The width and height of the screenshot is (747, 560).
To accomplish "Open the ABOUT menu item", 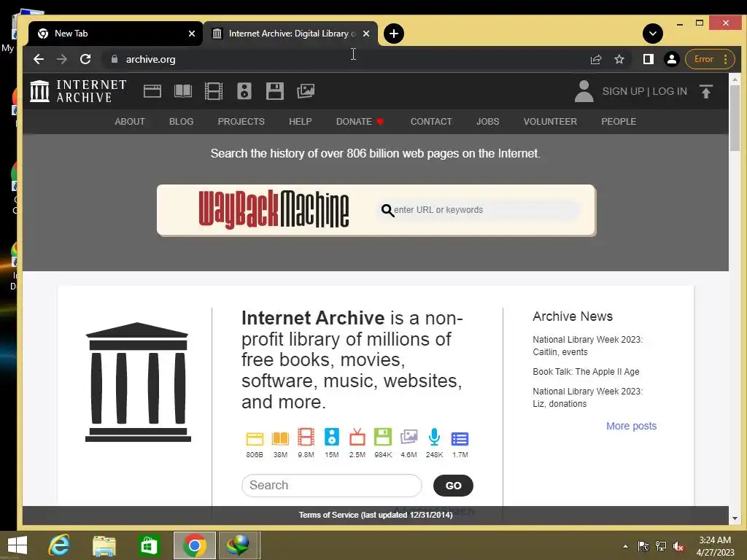I will coord(130,122).
